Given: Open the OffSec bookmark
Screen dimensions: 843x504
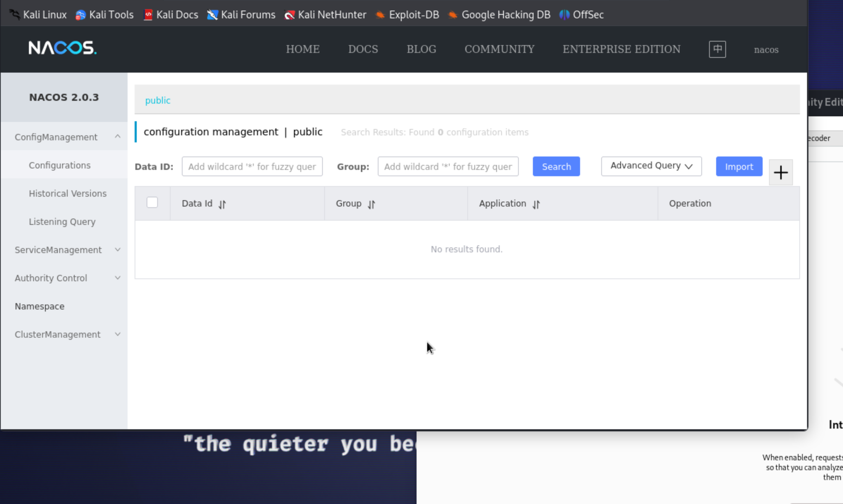Looking at the screenshot, I should (x=582, y=15).
